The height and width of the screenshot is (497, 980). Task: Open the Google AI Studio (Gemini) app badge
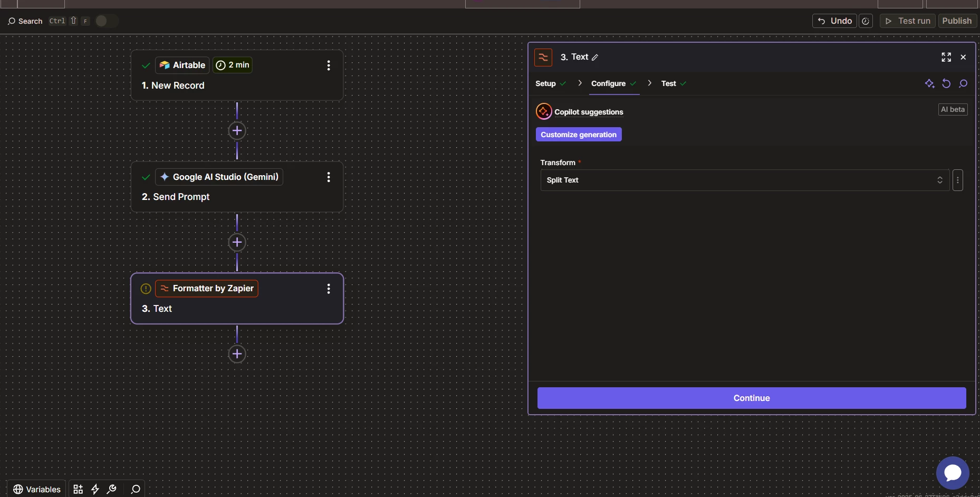(x=219, y=177)
